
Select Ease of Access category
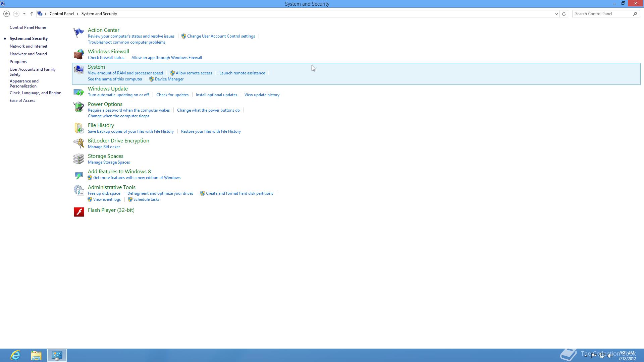coord(22,101)
